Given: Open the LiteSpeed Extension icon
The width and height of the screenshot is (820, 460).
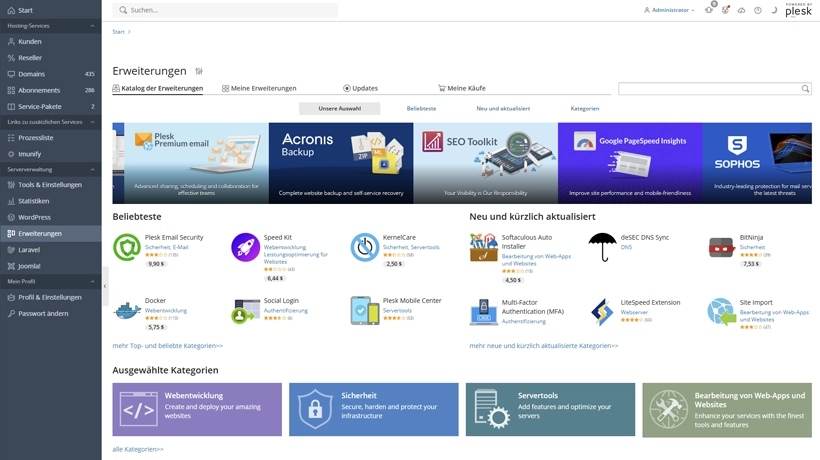Looking at the screenshot, I should point(602,312).
